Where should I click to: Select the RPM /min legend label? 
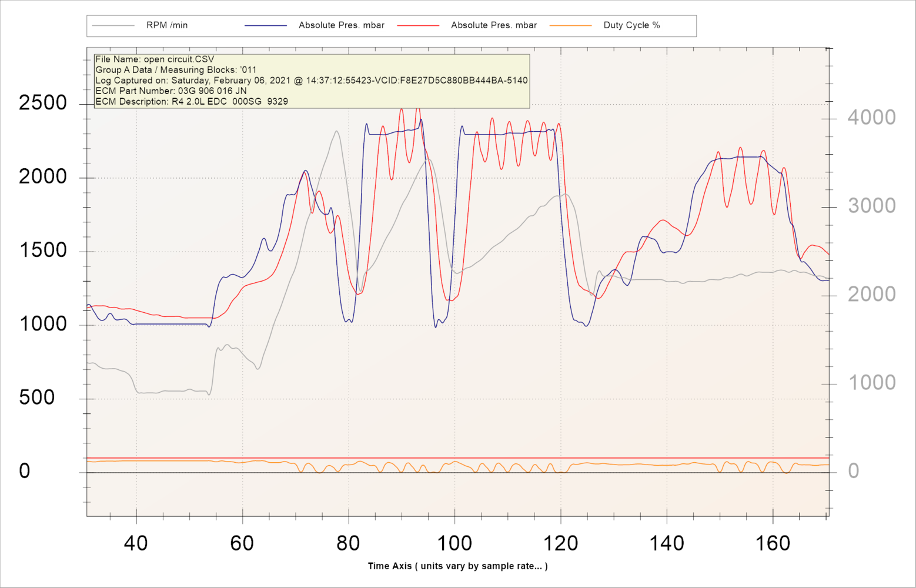click(167, 25)
